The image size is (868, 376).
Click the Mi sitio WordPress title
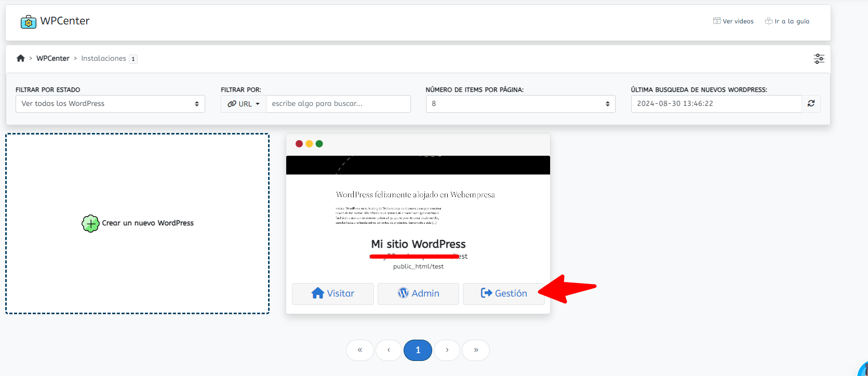click(418, 244)
